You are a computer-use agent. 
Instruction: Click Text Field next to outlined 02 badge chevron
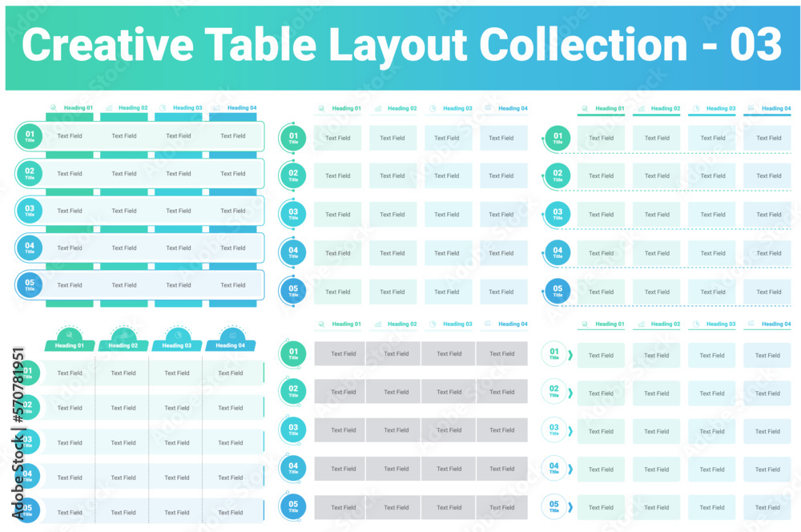coord(601,393)
